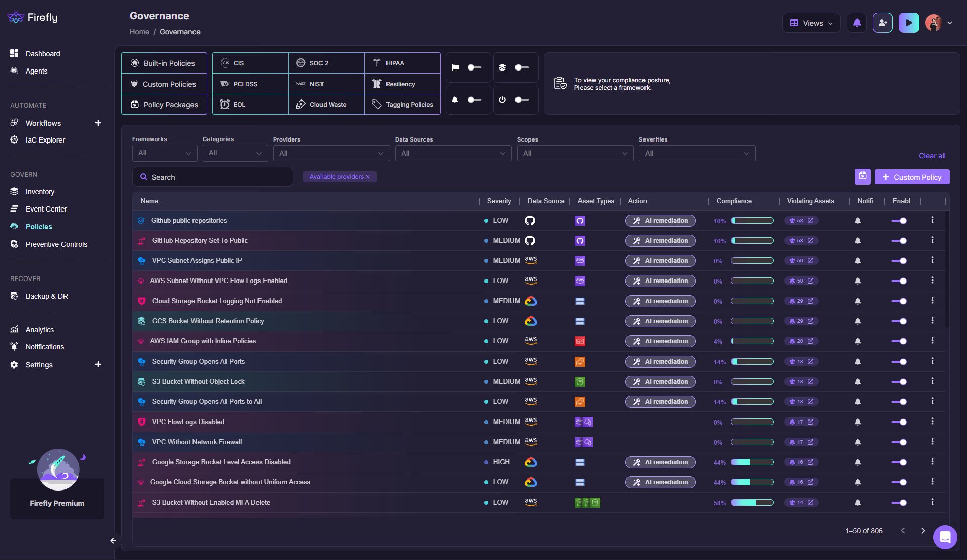Screen dimensions: 967x560
Task: Open three-dot menu for VPC Subnet Assigns Public IP
Action: click(932, 260)
